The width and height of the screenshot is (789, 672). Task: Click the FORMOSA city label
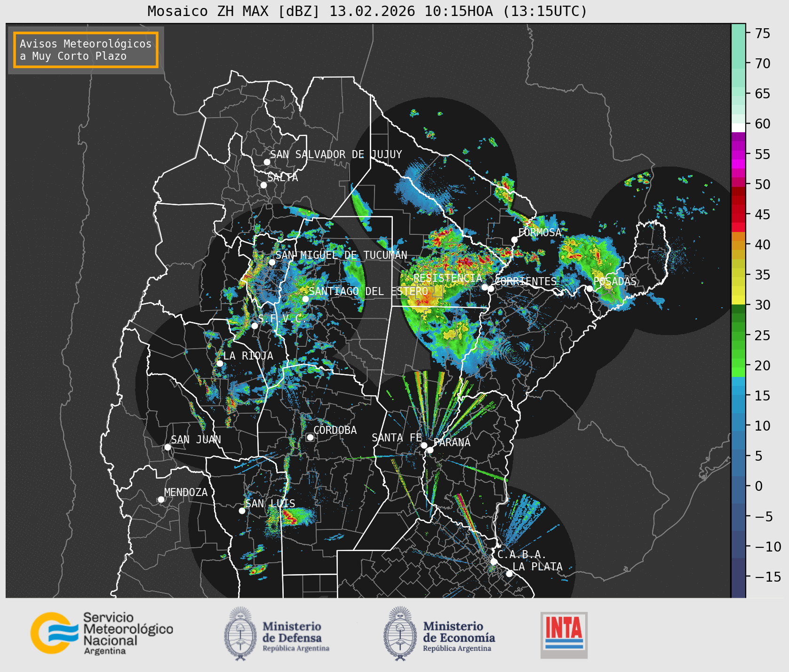click(x=540, y=232)
